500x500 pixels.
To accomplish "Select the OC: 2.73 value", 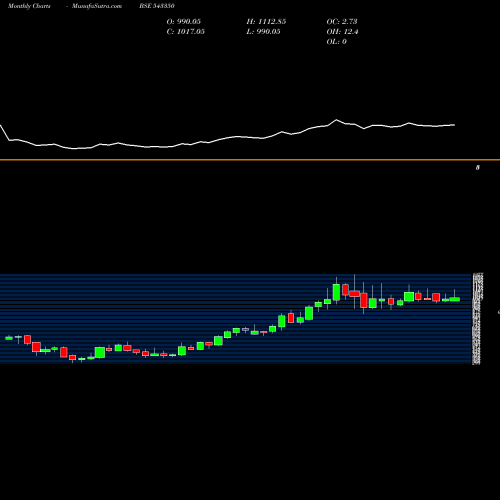I will tap(342, 22).
